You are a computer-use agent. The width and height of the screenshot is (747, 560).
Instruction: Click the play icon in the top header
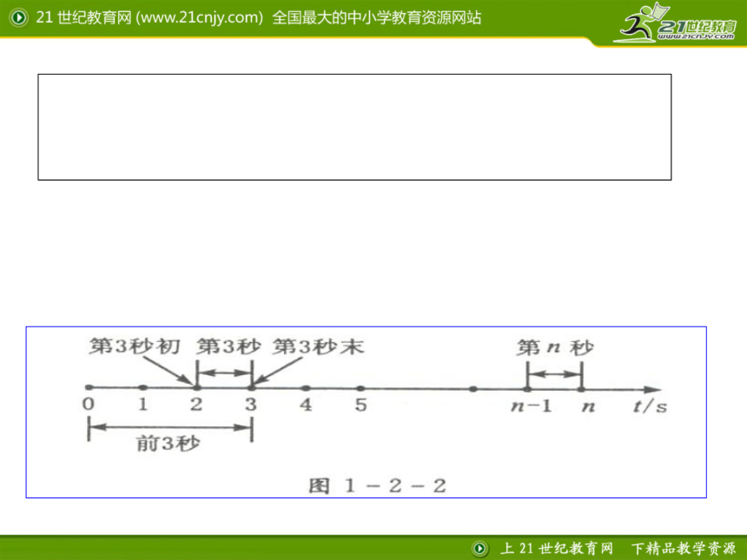tap(18, 17)
